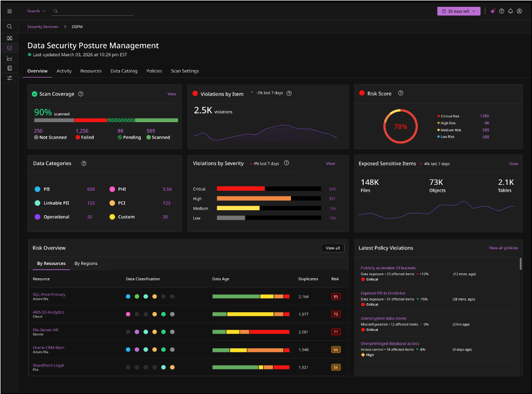Select the shield security icon in sidebar
This screenshot has width=532, height=394.
click(10, 48)
